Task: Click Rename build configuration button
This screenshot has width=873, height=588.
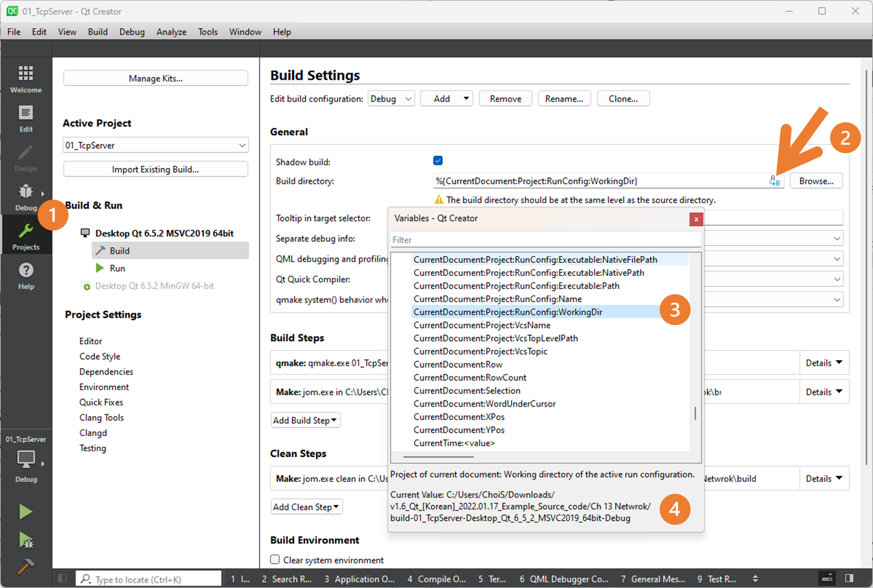Action: click(564, 99)
